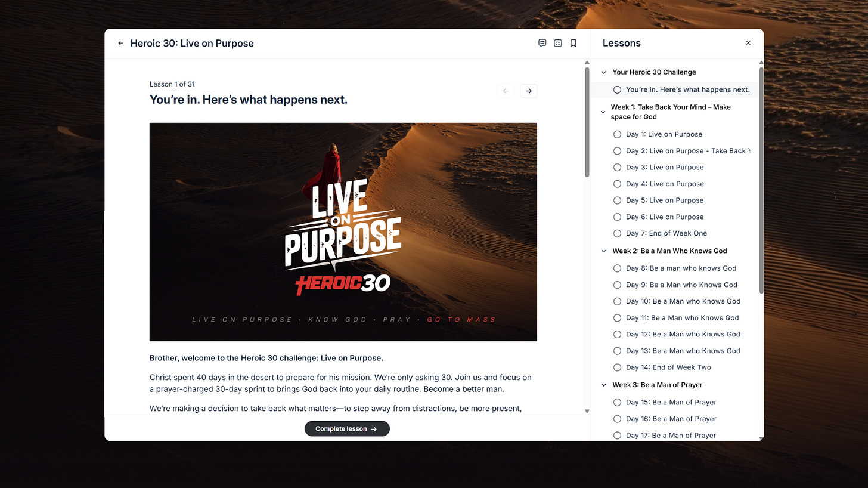Mark Day 1: Live on Purpose circle

click(617, 134)
